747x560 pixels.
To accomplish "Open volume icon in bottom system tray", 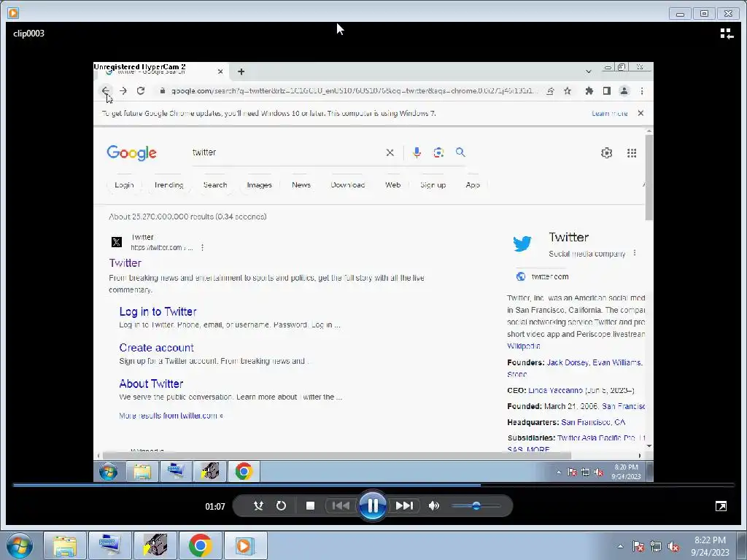I will point(673,547).
